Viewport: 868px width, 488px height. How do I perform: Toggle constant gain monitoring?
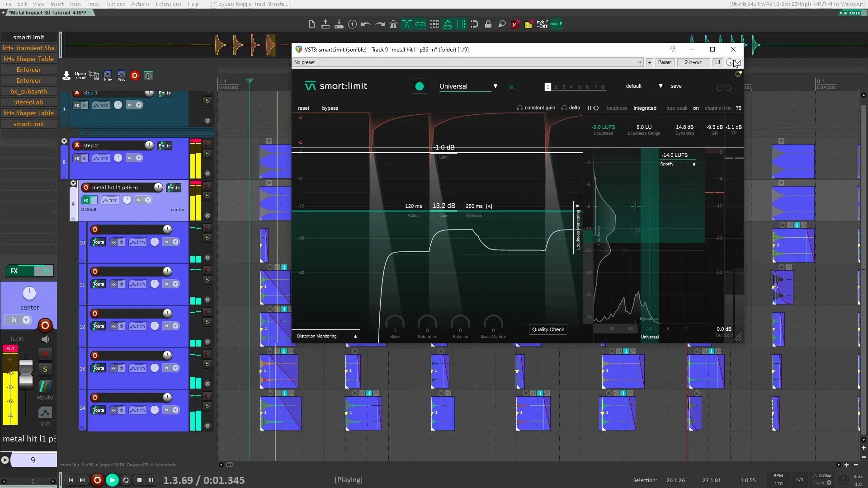pyautogui.click(x=536, y=108)
